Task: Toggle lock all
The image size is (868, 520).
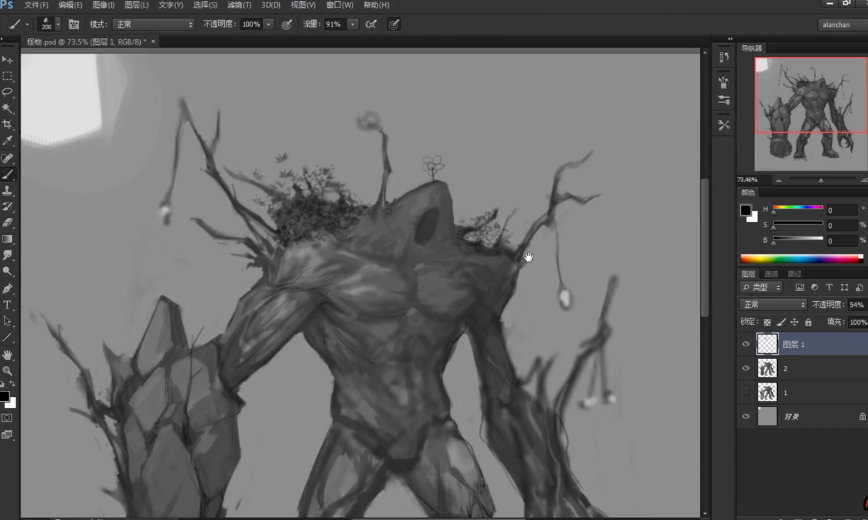Action: pos(808,322)
